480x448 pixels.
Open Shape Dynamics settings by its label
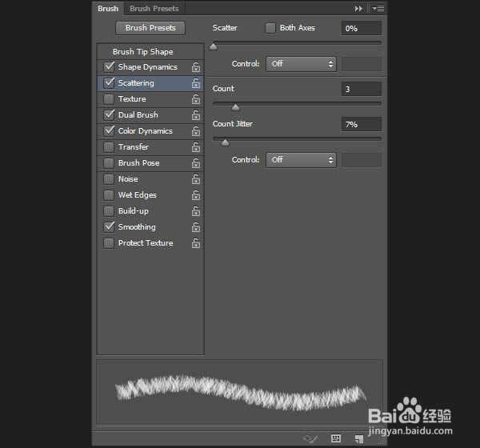click(x=148, y=67)
